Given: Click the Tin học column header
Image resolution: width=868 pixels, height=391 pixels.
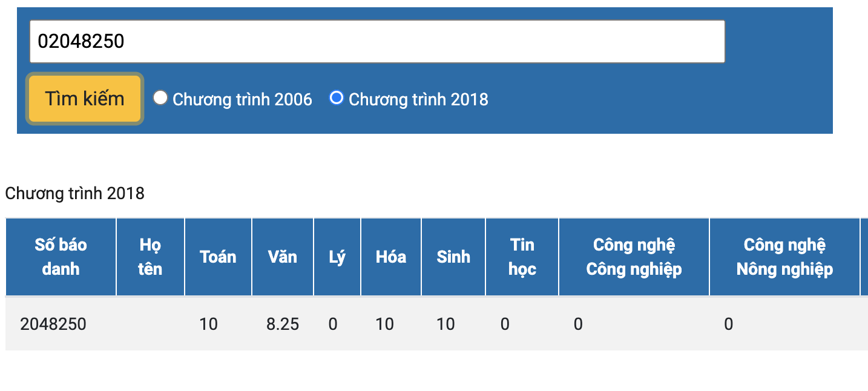Looking at the screenshot, I should 522,257.
